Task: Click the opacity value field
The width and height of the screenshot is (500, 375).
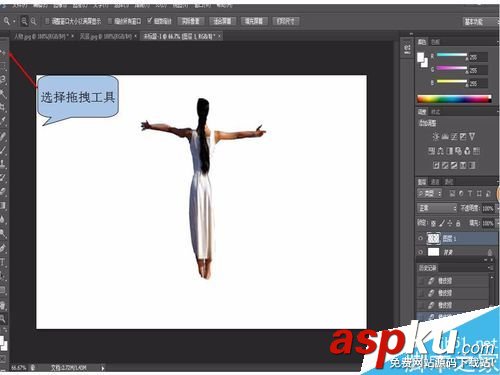Action: (x=488, y=208)
